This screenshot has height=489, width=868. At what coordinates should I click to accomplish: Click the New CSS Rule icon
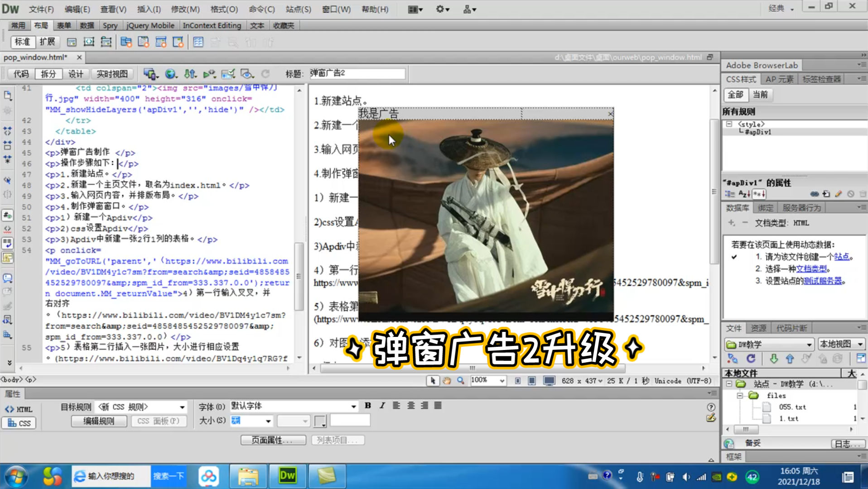point(826,194)
